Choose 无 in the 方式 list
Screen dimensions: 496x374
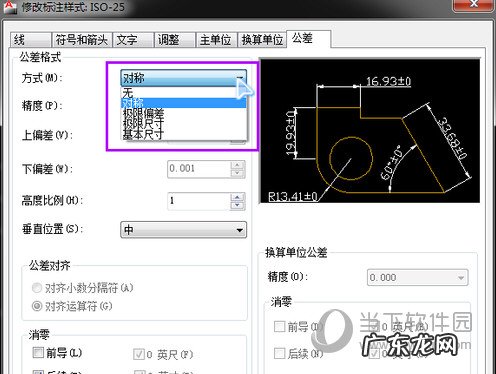point(183,92)
